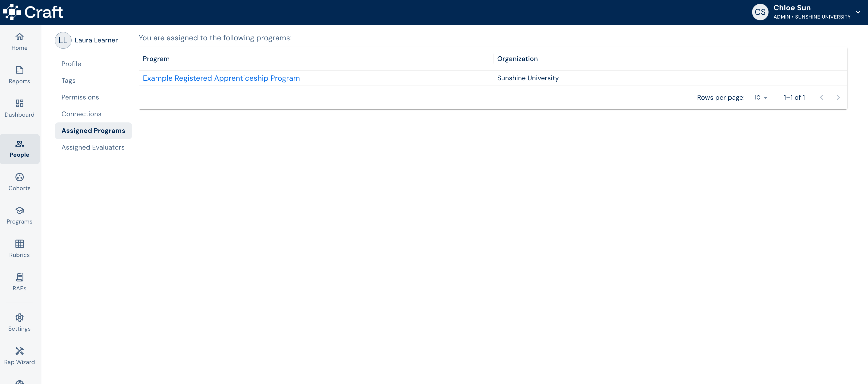Click the Laura Learner name
The image size is (868, 384).
pyautogui.click(x=96, y=40)
